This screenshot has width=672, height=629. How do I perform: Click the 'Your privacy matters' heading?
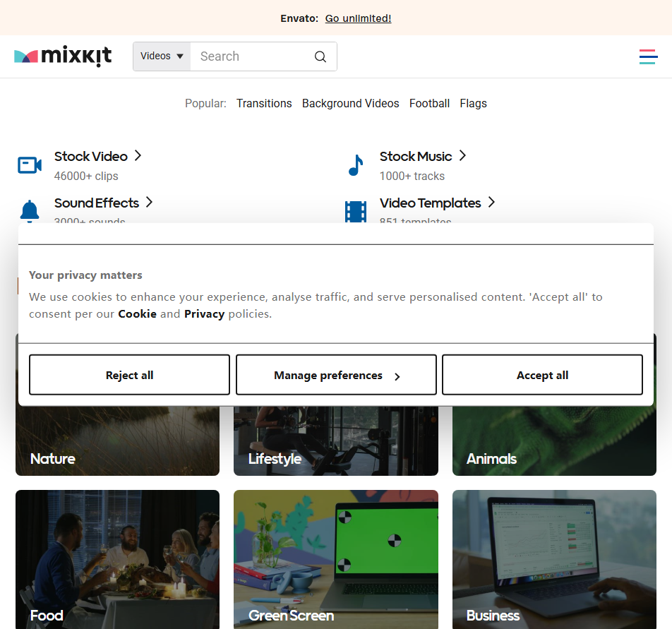(85, 275)
